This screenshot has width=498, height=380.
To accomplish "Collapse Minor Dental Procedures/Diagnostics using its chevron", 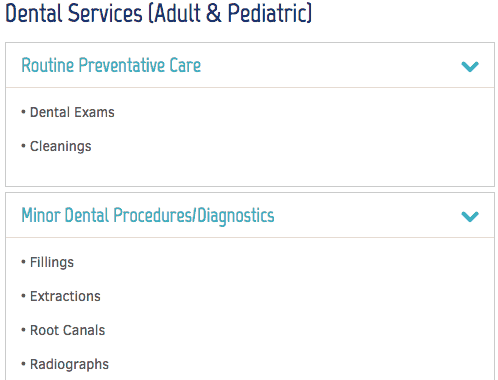I will coord(470,216).
